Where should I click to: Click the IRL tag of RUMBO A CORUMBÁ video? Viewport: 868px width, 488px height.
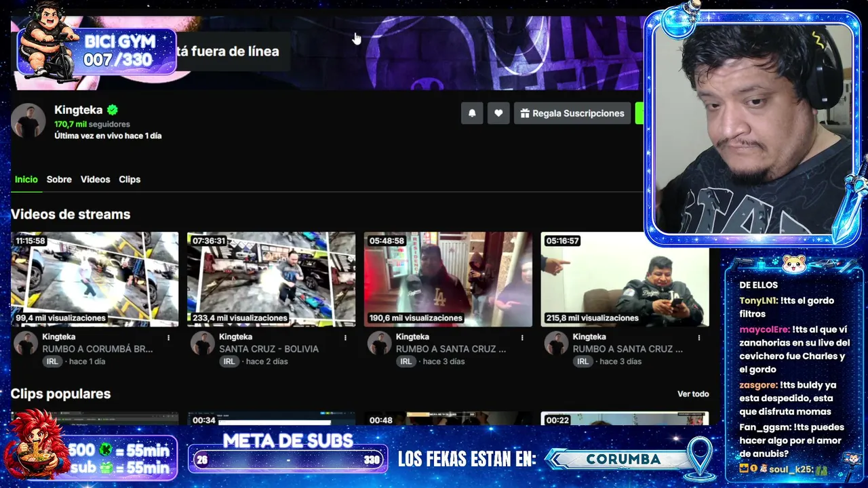coord(52,362)
